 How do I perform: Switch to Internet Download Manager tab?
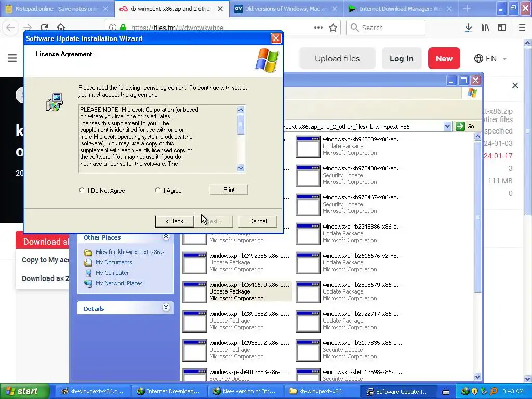401,9
